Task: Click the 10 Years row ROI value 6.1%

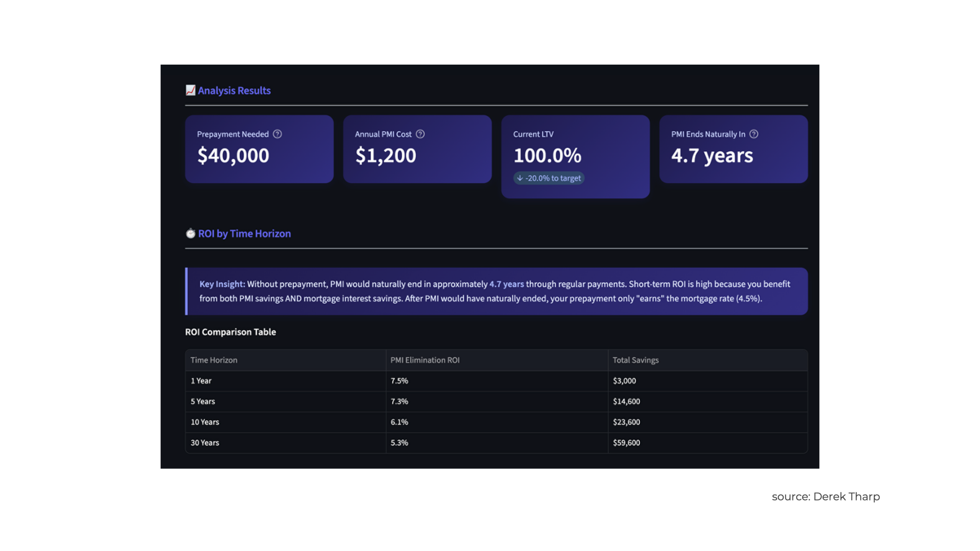Action: [x=399, y=422]
